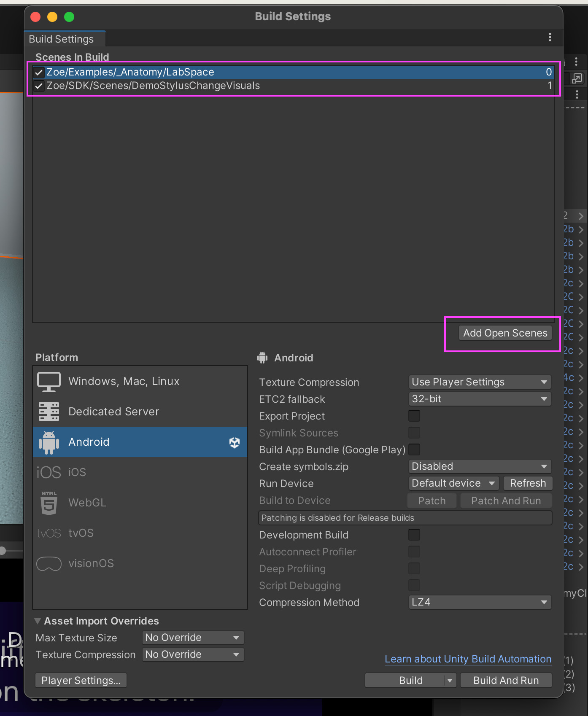Viewport: 588px width, 716px height.
Task: Open the Build button dropdown arrow
Action: click(450, 680)
